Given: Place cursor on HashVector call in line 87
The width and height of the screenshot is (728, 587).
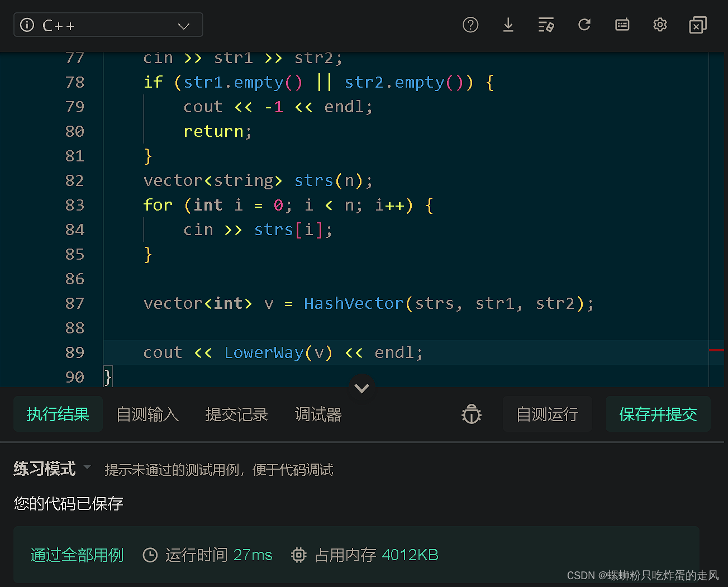Looking at the screenshot, I should point(354,303).
